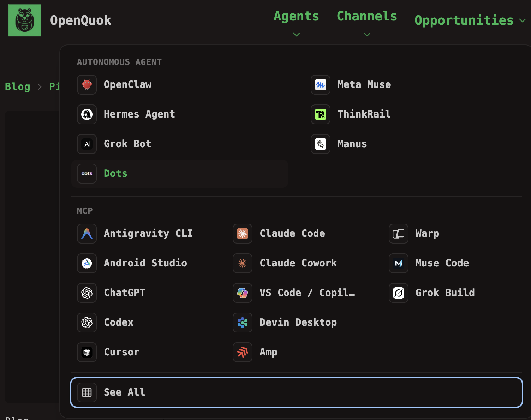Click the Grok Bot icon

tap(87, 144)
